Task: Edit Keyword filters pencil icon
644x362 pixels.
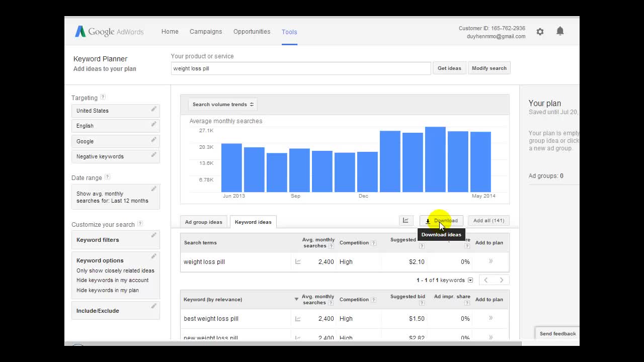Action: click(x=154, y=235)
